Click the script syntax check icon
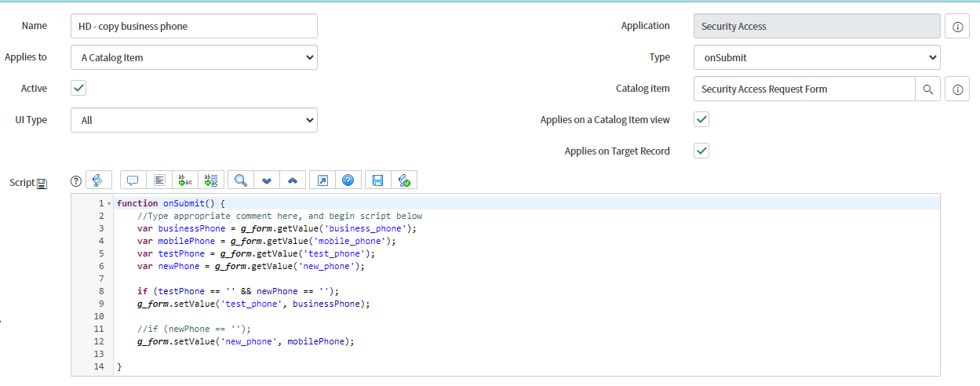Screen dimensions: 980x386 pos(404,180)
